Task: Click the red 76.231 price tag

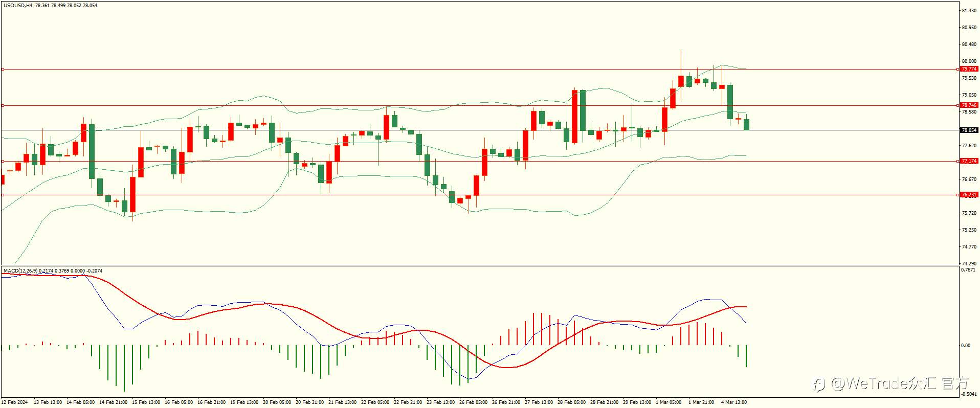Action: coord(969,195)
